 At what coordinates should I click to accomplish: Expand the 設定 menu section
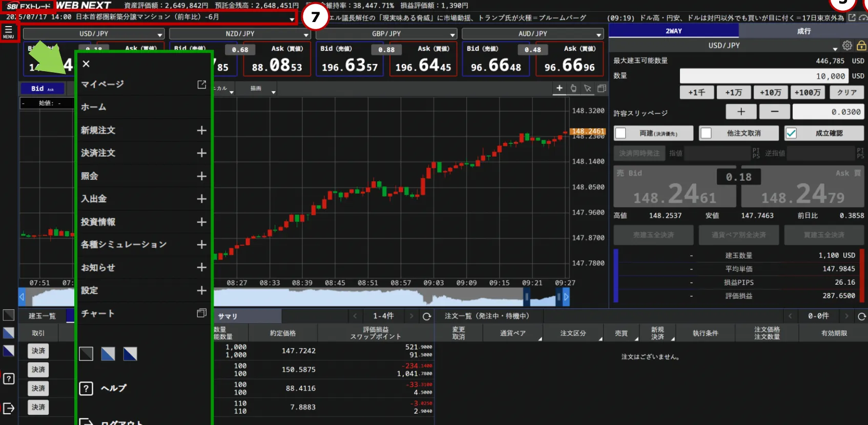(x=201, y=290)
